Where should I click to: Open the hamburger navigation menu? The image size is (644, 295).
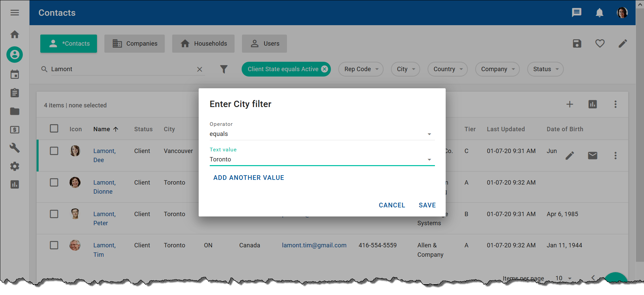(x=14, y=13)
